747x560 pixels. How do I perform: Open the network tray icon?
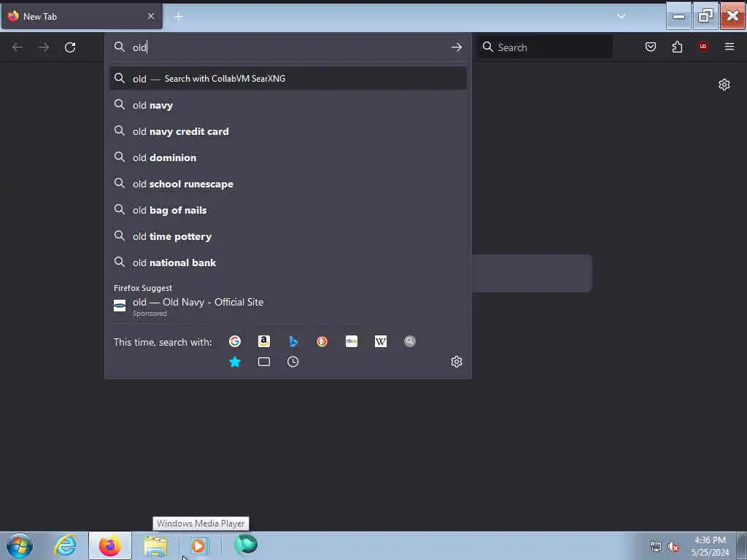click(656, 547)
